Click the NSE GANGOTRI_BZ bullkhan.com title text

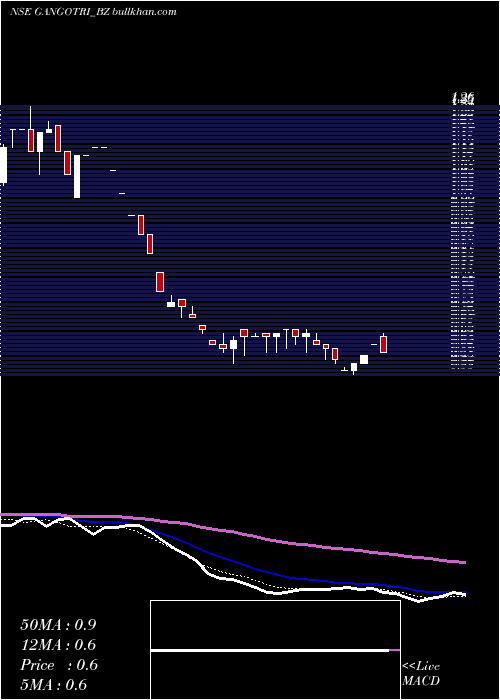pos(93,12)
